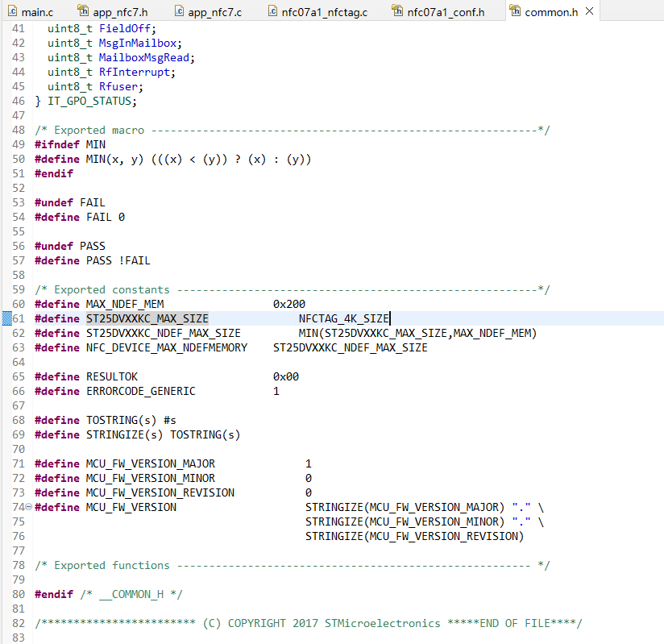
Task: Collapse the MCU_FW_VERSION macro fold at line 74
Action: click(x=29, y=506)
